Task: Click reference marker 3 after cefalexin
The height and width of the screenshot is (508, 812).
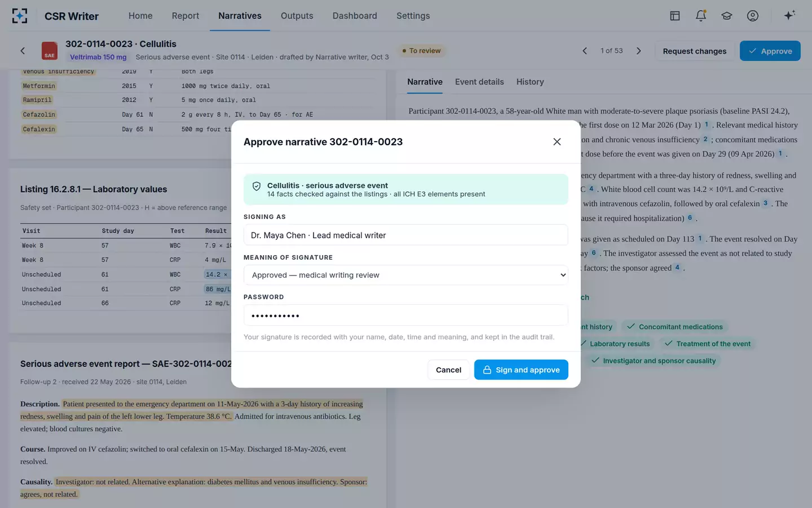Action: 765,203
